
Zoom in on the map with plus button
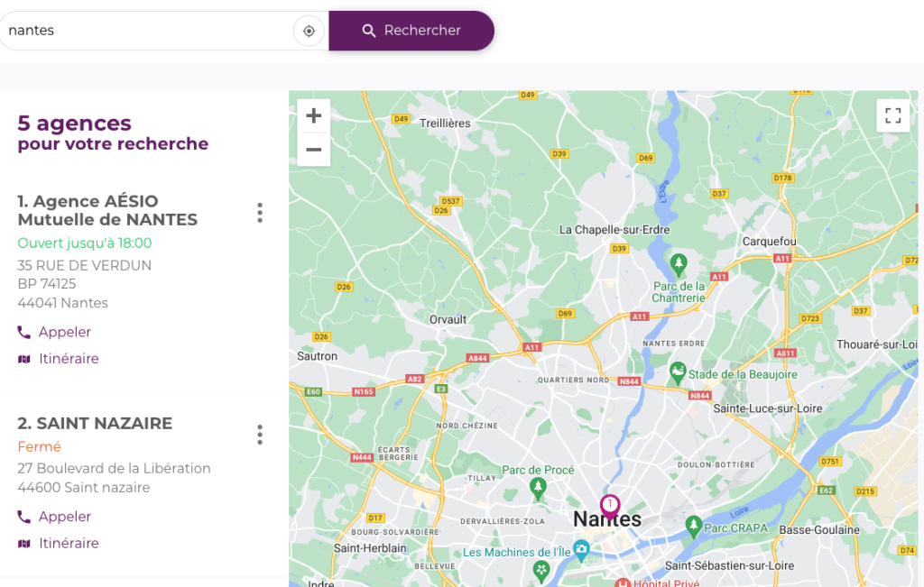click(x=313, y=115)
